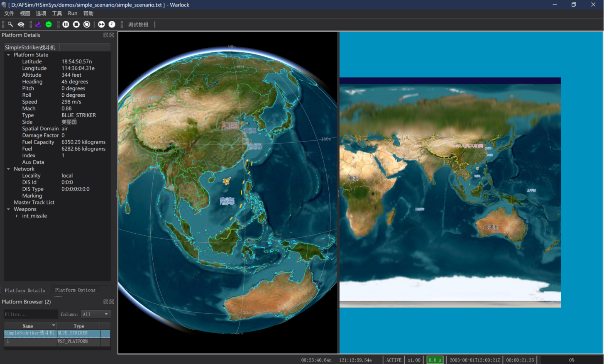Switch to the Platform Options tab
The width and height of the screenshot is (604, 364).
75,290
